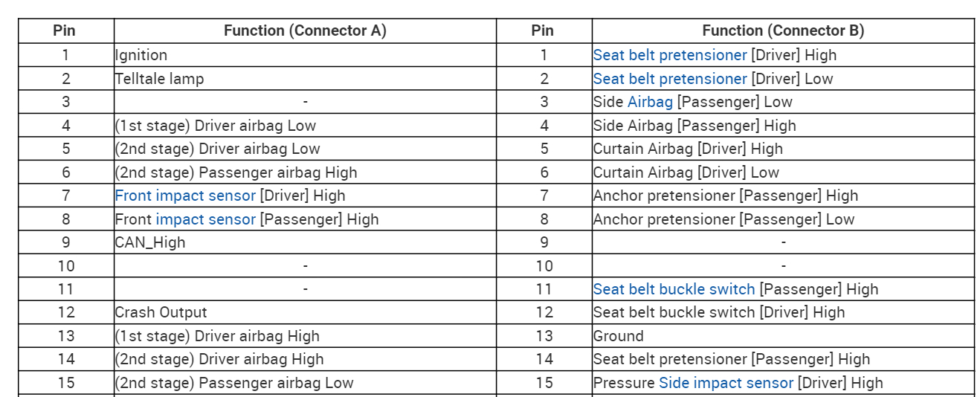Select Side Airbag [Passenger] High cell
Image resolution: width=980 pixels, height=397 pixels.
tap(694, 126)
